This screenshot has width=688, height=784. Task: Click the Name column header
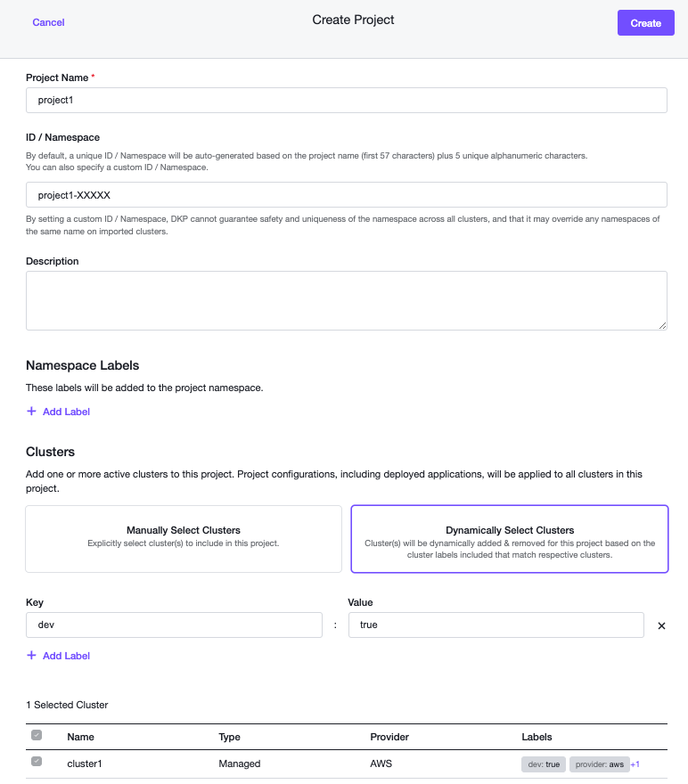pos(80,737)
